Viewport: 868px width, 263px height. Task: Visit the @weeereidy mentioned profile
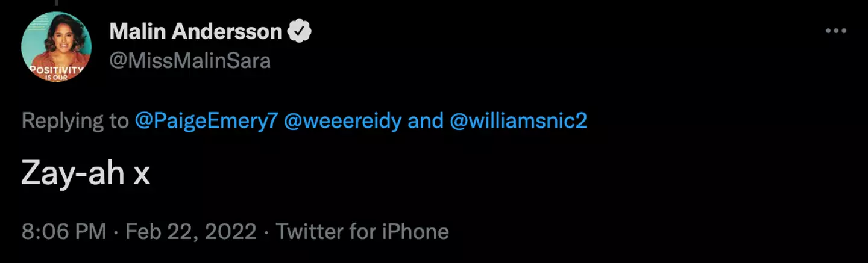[x=344, y=121]
